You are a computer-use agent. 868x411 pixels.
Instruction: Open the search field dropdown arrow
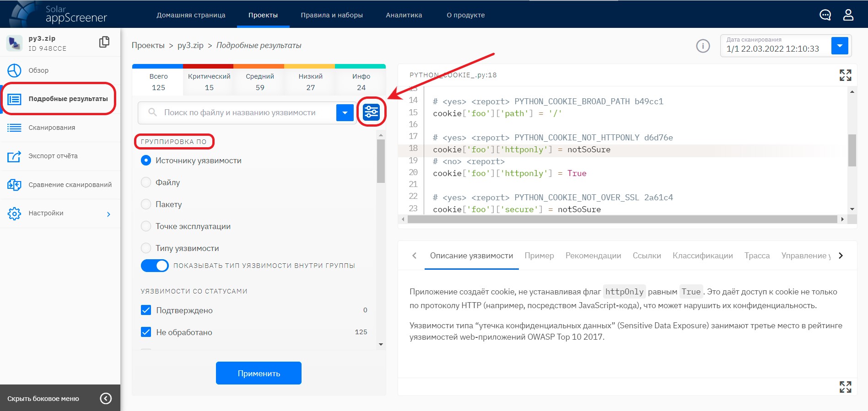[345, 112]
